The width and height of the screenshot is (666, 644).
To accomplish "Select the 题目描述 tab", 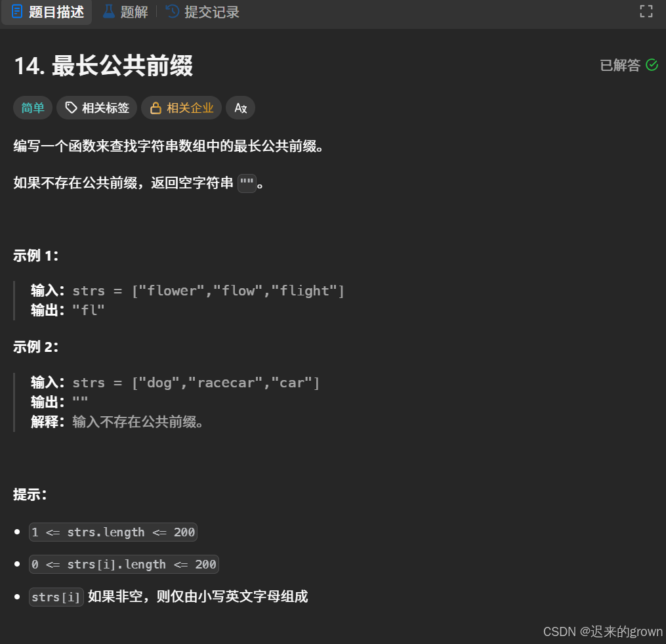I will click(x=47, y=12).
